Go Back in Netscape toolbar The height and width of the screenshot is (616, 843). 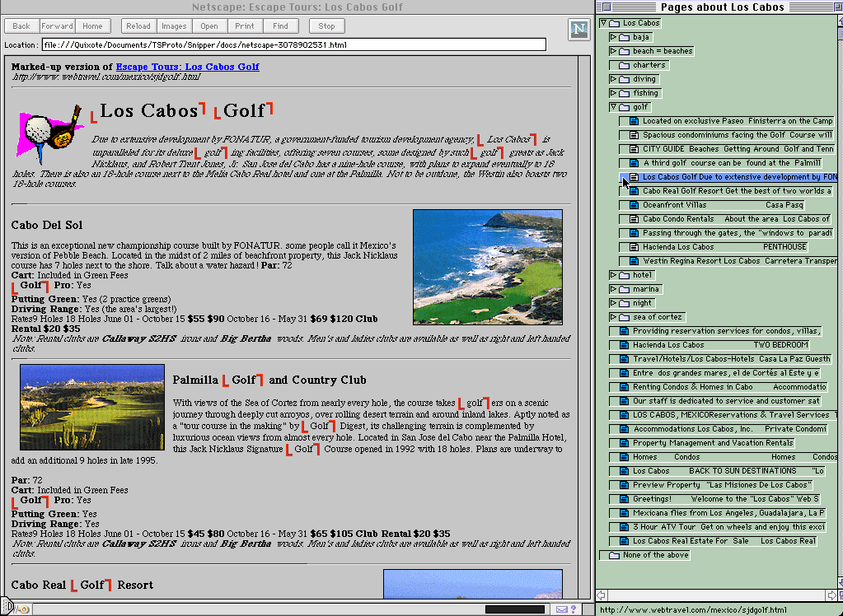(21, 26)
